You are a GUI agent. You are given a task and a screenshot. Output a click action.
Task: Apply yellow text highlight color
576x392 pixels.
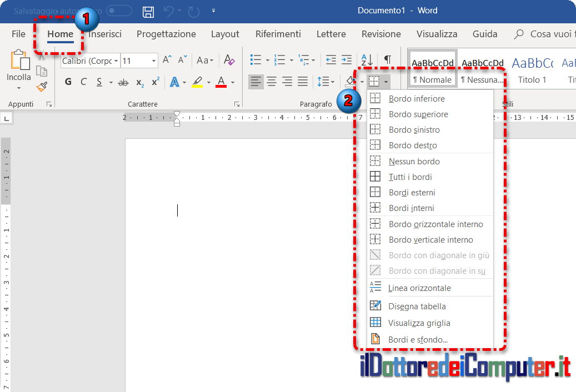(x=198, y=82)
